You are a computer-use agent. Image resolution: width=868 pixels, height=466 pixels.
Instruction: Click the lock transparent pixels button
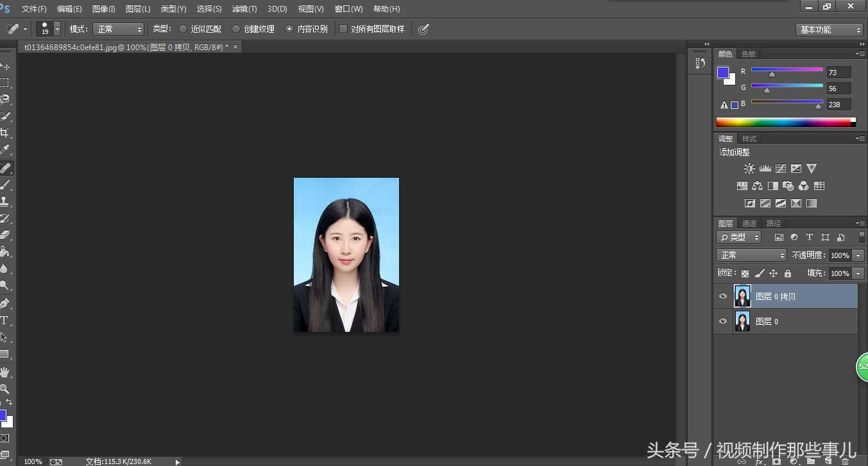[745, 273]
